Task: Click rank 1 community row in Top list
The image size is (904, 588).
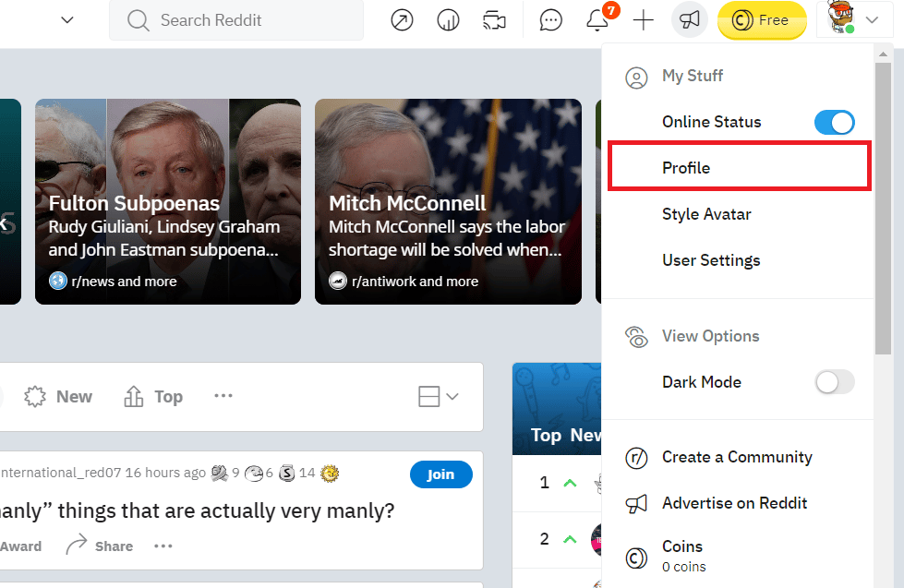Action: coord(557,483)
